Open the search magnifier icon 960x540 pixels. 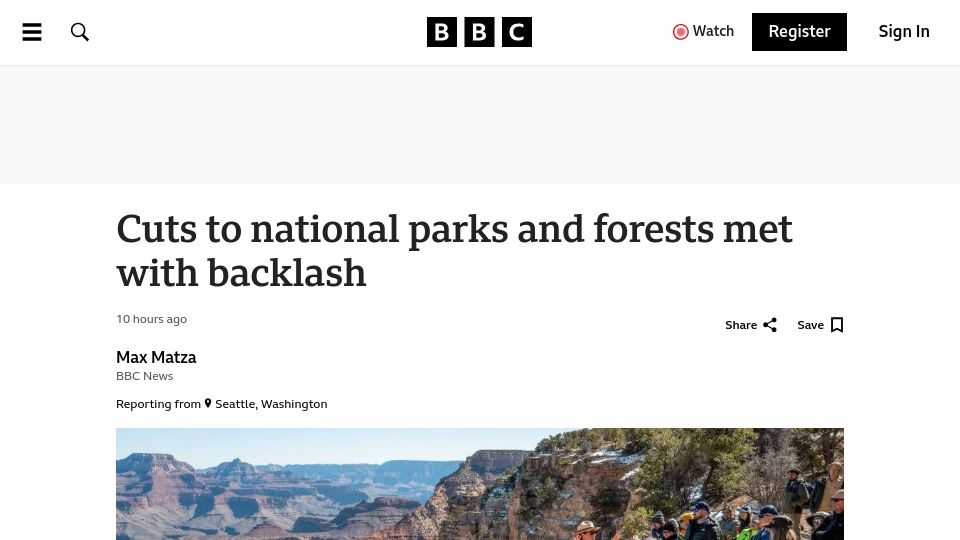tap(80, 32)
